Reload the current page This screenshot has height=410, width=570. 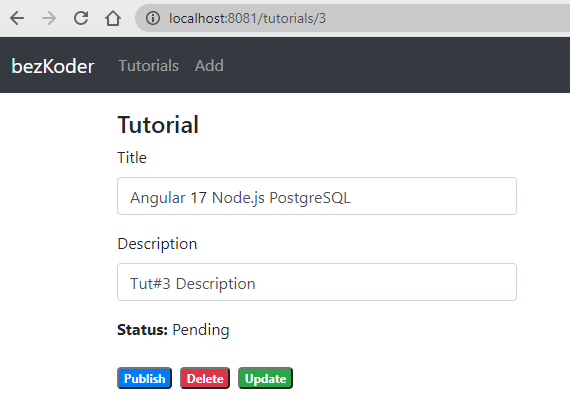point(81,18)
